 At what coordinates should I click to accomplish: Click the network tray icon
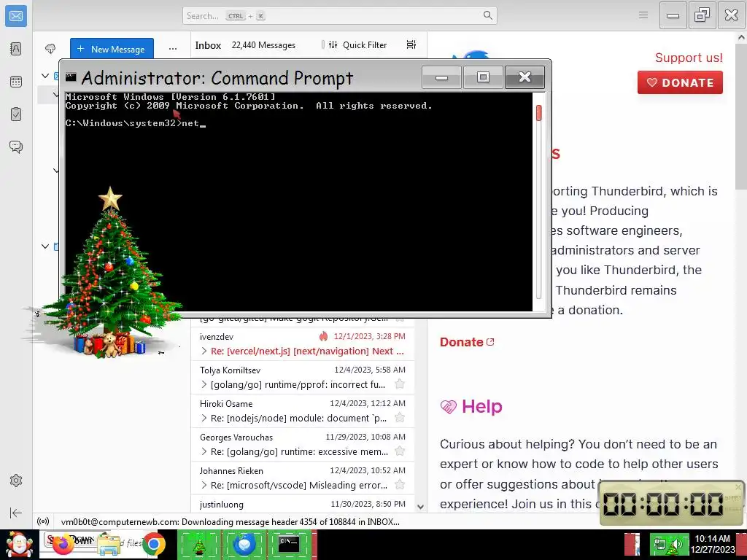(x=660, y=544)
